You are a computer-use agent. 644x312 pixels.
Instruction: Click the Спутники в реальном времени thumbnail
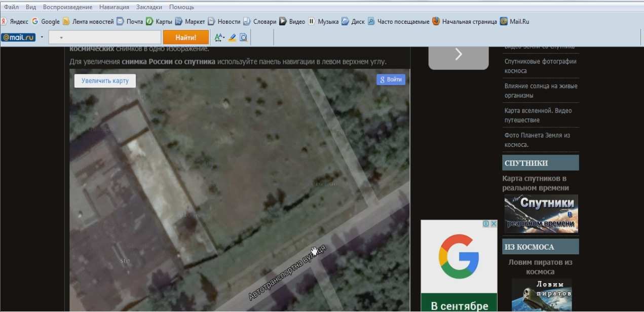[x=541, y=214]
